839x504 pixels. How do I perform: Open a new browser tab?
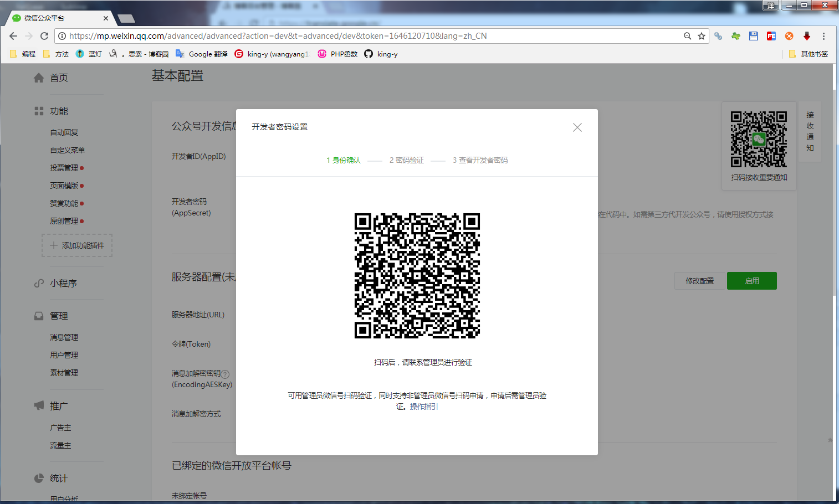point(126,19)
